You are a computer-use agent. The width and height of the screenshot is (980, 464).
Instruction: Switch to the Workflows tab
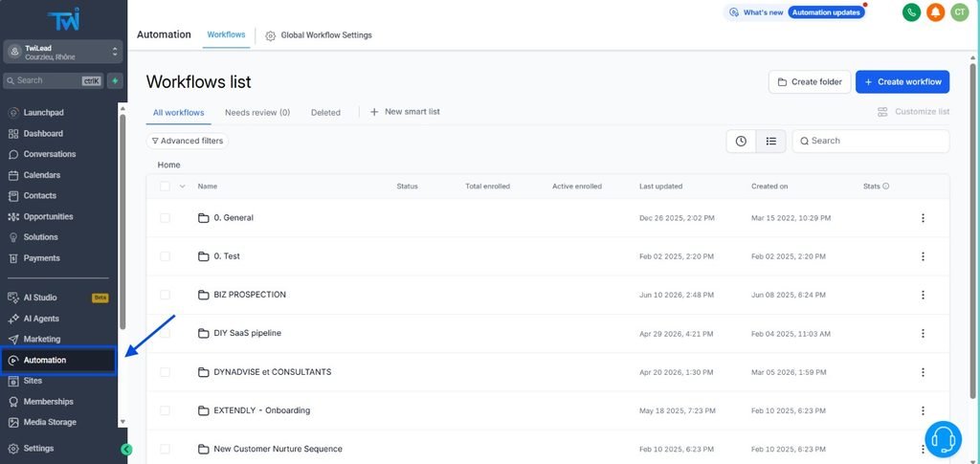[x=226, y=35]
